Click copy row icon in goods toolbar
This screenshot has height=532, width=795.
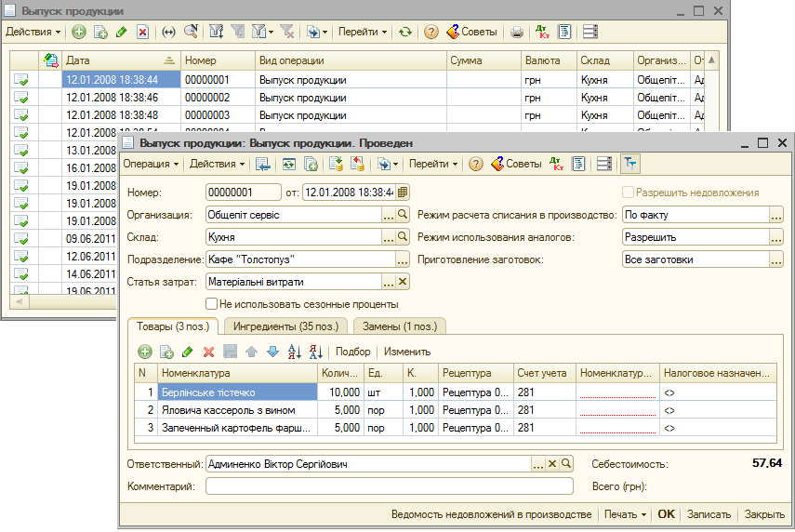click(x=166, y=352)
